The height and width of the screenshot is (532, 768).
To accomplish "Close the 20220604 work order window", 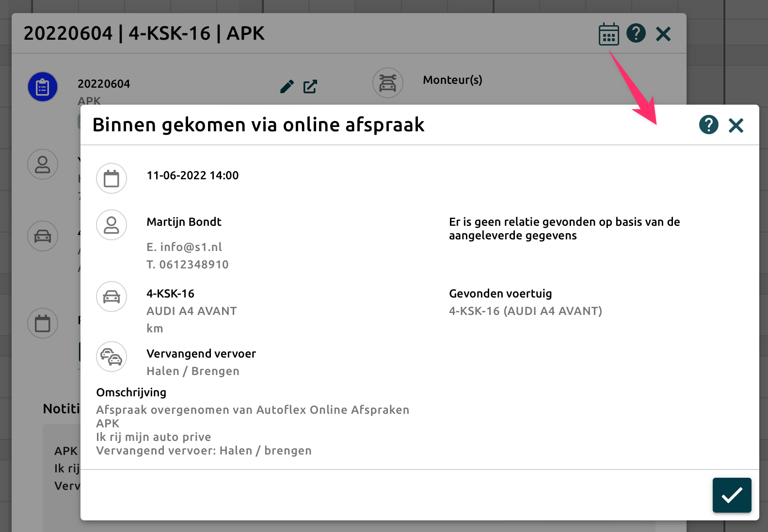I will [663, 34].
